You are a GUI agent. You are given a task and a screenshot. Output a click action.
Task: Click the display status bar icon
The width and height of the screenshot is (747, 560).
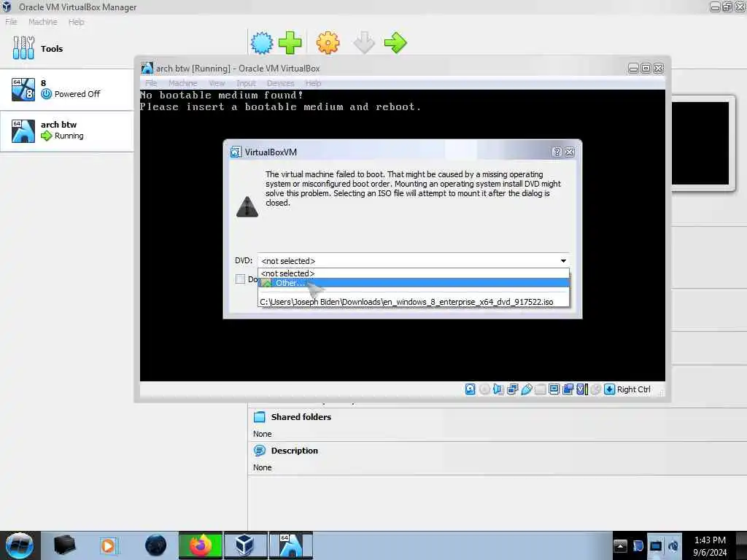click(554, 389)
